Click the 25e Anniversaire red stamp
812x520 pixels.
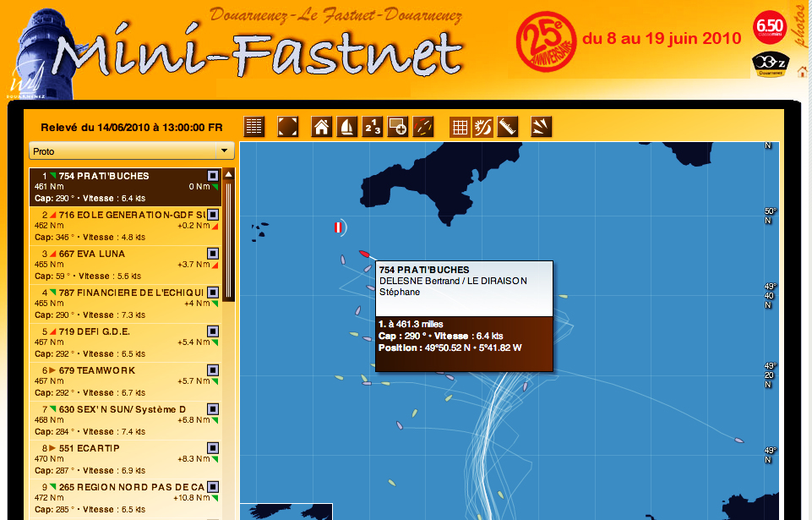coord(546,41)
